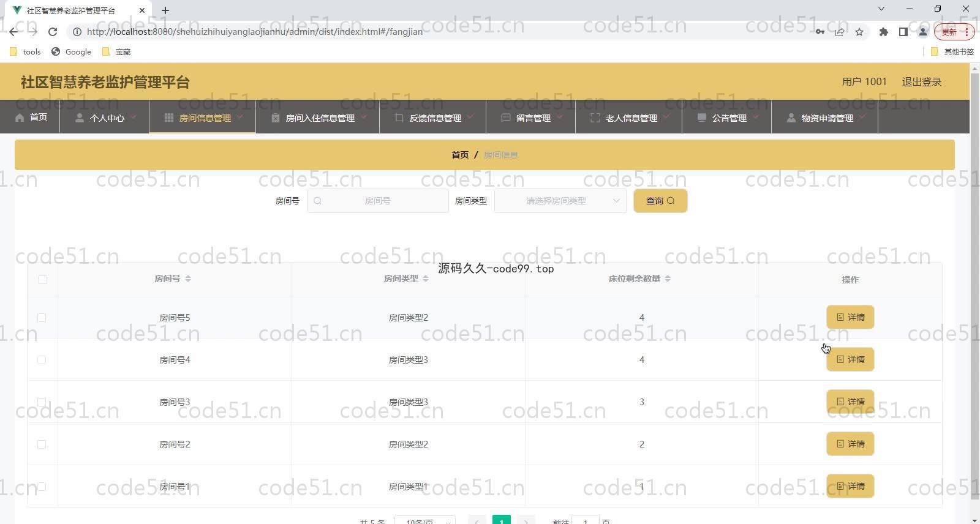Click the 用户 1001 label
The width and height of the screenshot is (980, 524).
pos(864,81)
